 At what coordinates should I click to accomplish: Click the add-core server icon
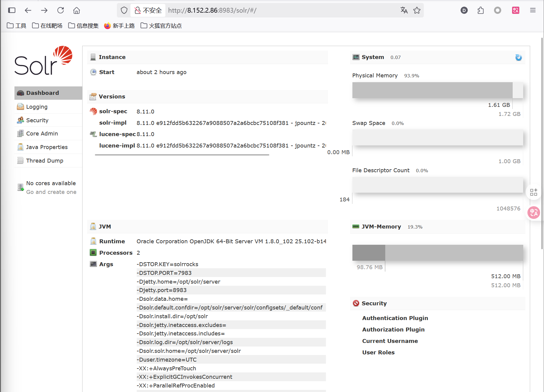click(20, 187)
